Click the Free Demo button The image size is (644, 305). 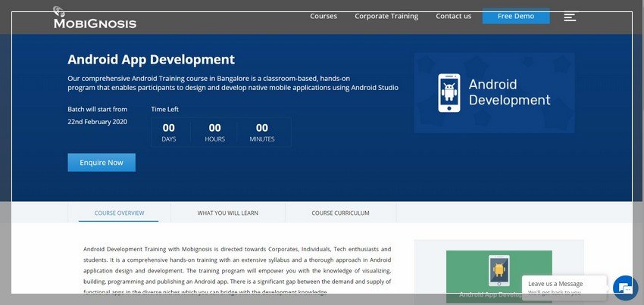coord(516,16)
